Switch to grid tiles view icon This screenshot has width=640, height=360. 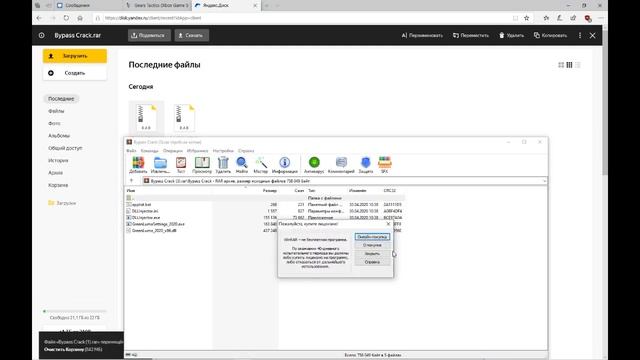569,65
